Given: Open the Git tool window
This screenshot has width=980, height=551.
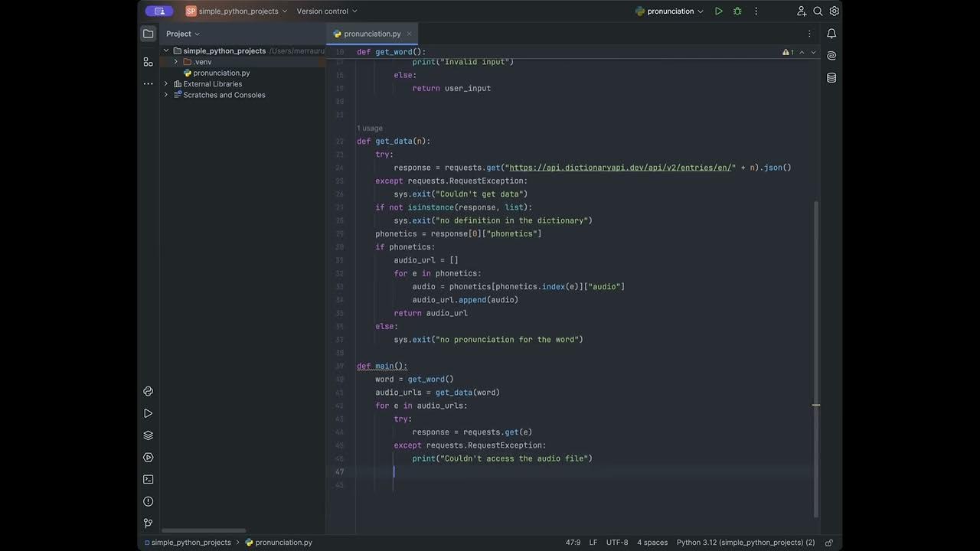Looking at the screenshot, I should coord(149,523).
